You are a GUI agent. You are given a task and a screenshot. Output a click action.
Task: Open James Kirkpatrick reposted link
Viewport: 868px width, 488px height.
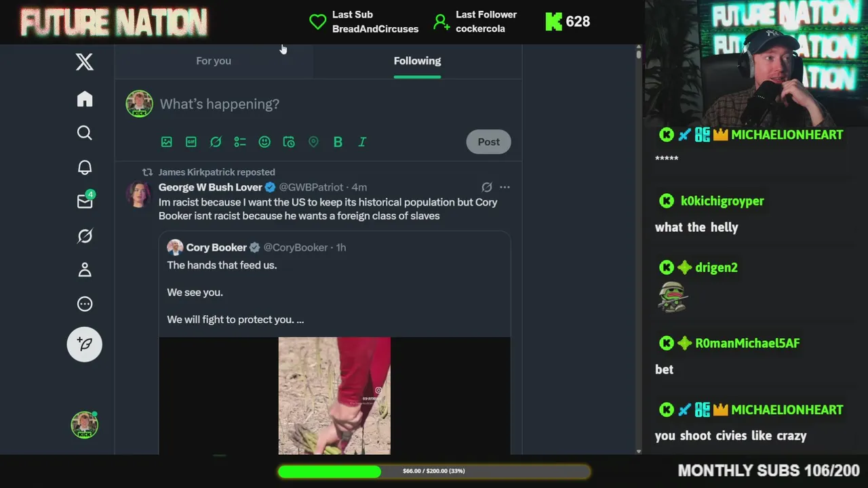tap(216, 172)
